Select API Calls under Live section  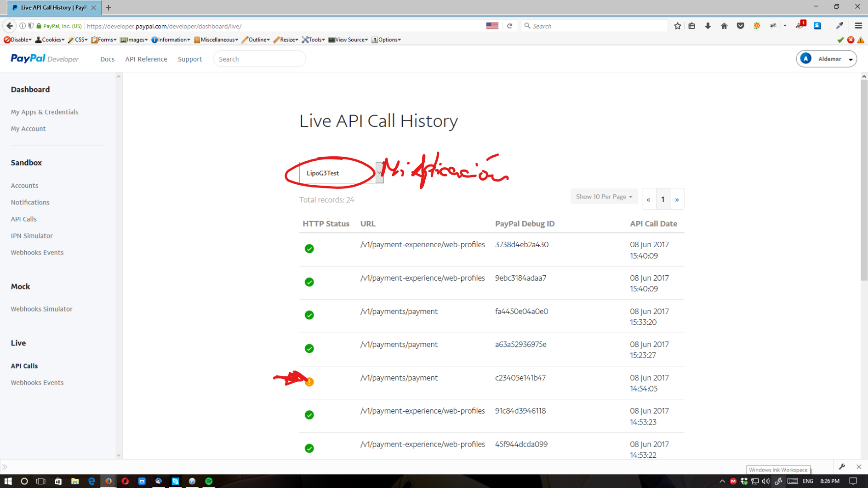24,366
